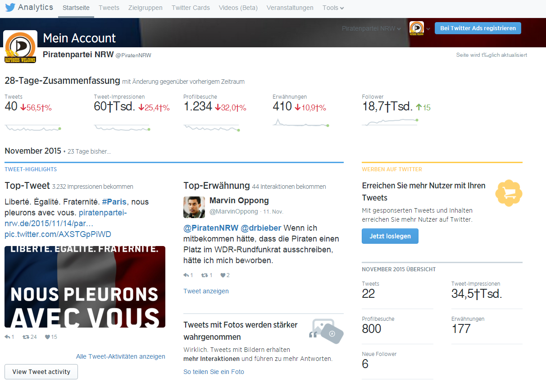Click the 28-Tage-Zusammenfassung heading
Viewport: 546px width, 392px height.
(x=62, y=81)
